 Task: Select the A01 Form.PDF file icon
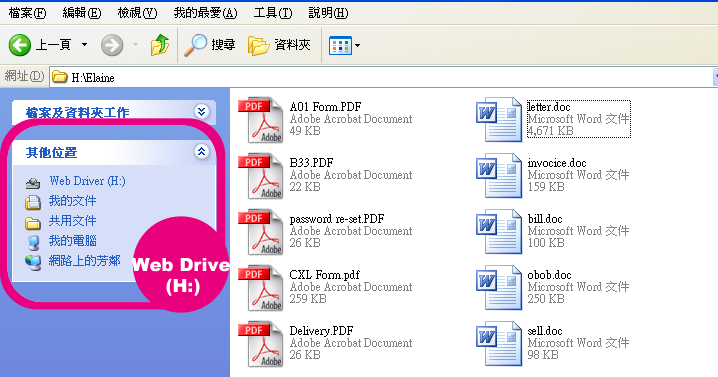[260, 120]
